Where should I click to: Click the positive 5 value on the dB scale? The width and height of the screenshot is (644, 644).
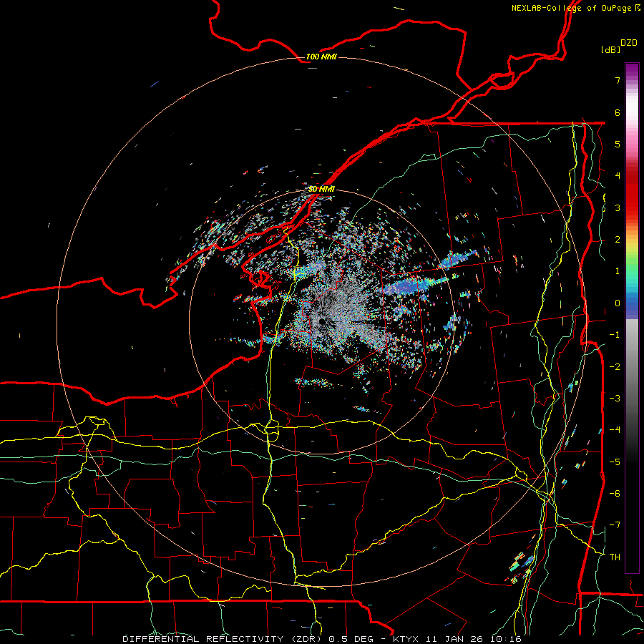tap(618, 144)
